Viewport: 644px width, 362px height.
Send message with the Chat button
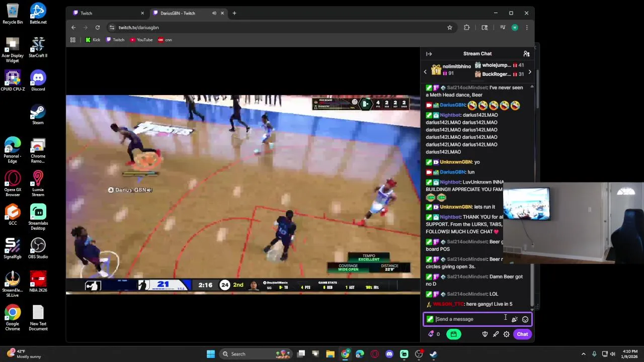tap(522, 334)
